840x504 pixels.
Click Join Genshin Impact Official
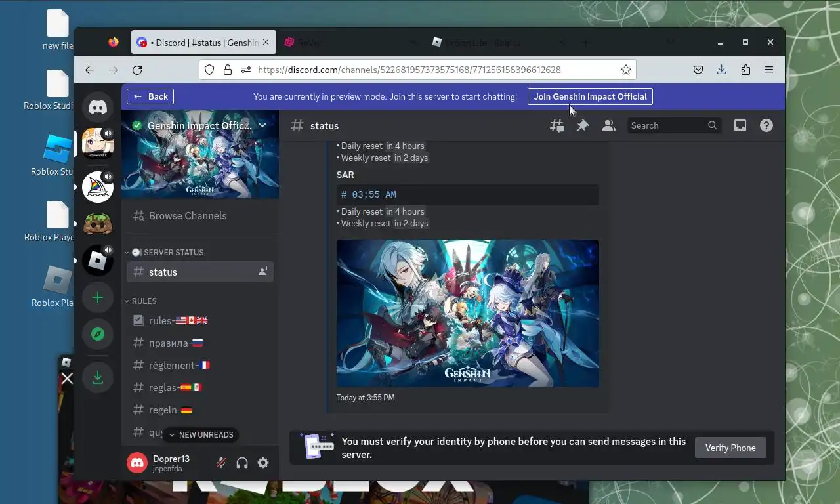pos(590,96)
